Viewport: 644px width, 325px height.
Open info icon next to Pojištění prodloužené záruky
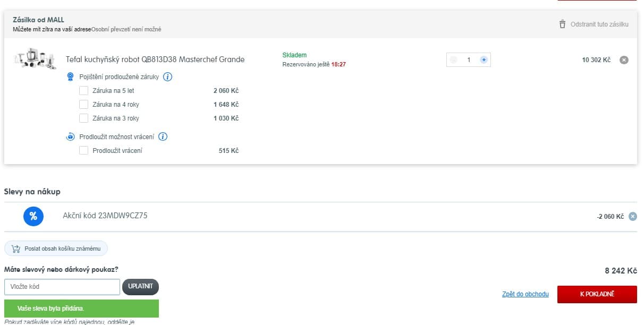[x=167, y=77]
